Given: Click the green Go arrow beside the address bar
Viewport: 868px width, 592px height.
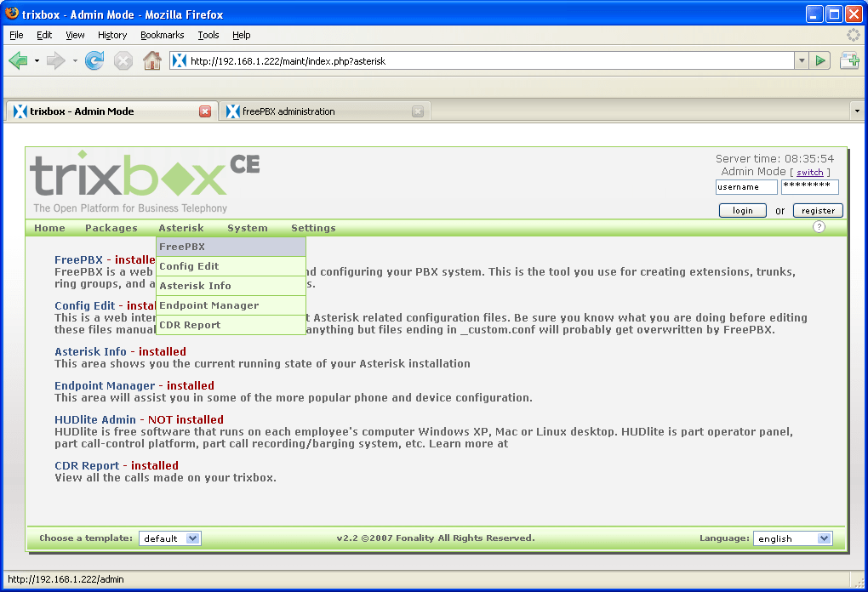Looking at the screenshot, I should tap(819, 61).
